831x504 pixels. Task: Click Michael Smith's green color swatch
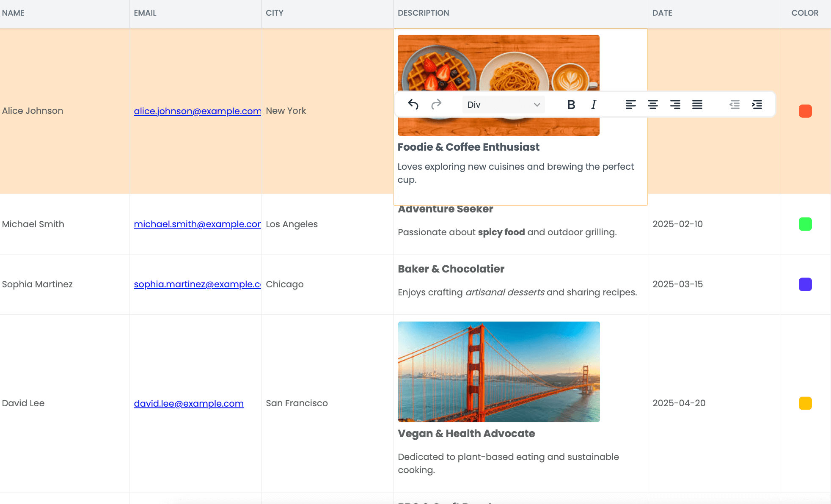(805, 224)
